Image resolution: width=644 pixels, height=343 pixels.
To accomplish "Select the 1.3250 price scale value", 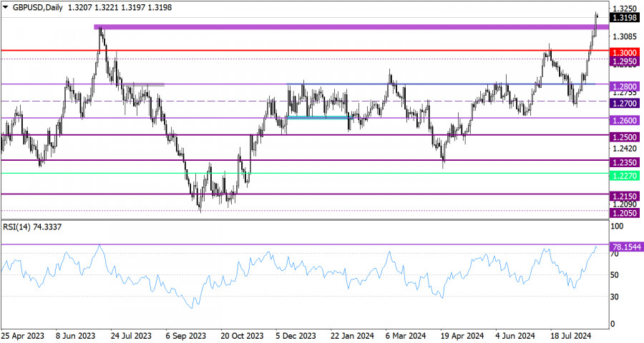I will pyautogui.click(x=624, y=9).
